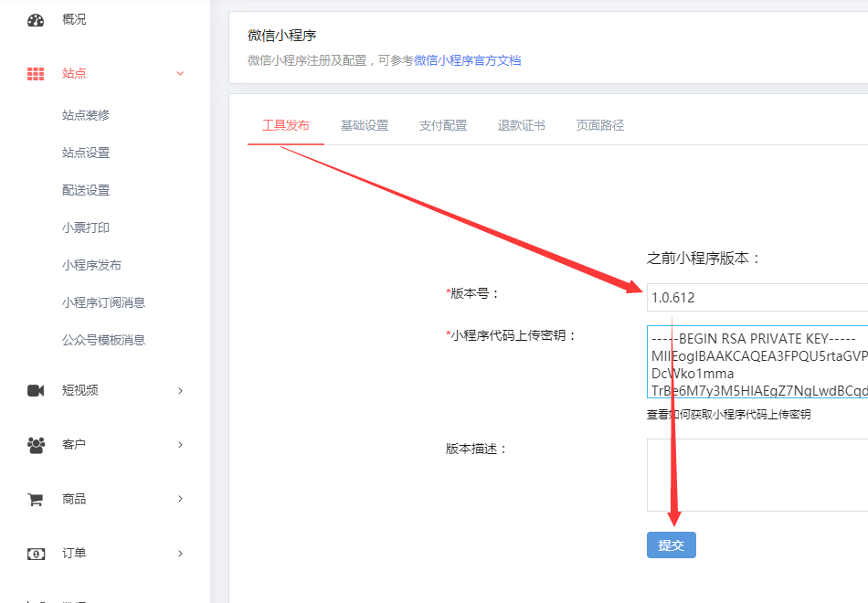Screen dimensions: 868x603
Task: Click the 提交 submit button
Action: pyautogui.click(x=671, y=545)
